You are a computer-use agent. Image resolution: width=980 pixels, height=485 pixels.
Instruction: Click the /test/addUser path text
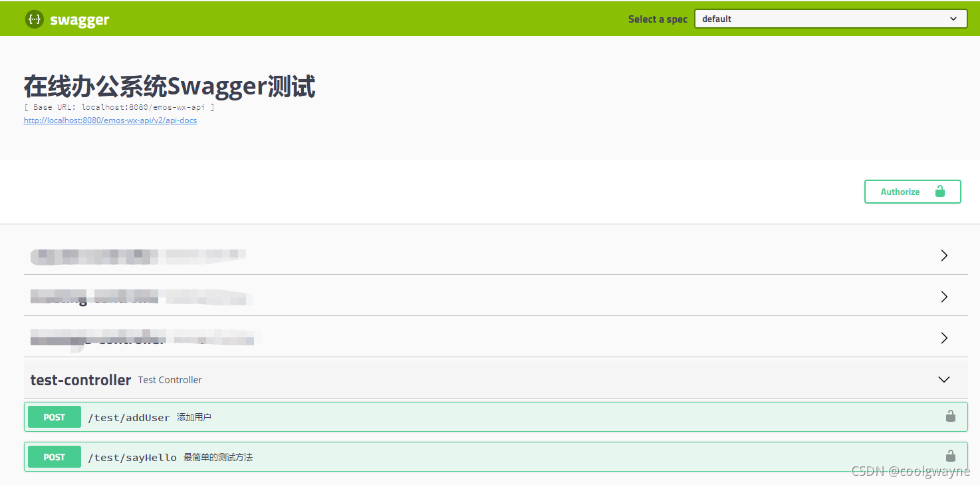click(x=129, y=418)
